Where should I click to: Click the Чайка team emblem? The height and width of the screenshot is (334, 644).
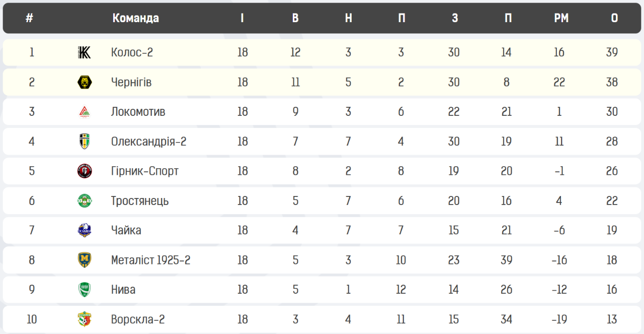85,230
